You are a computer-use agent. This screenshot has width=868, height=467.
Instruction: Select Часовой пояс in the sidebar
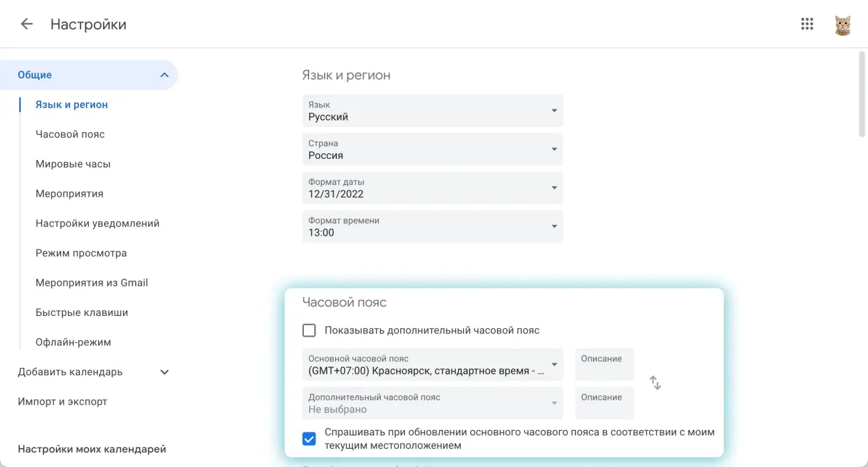coord(70,134)
